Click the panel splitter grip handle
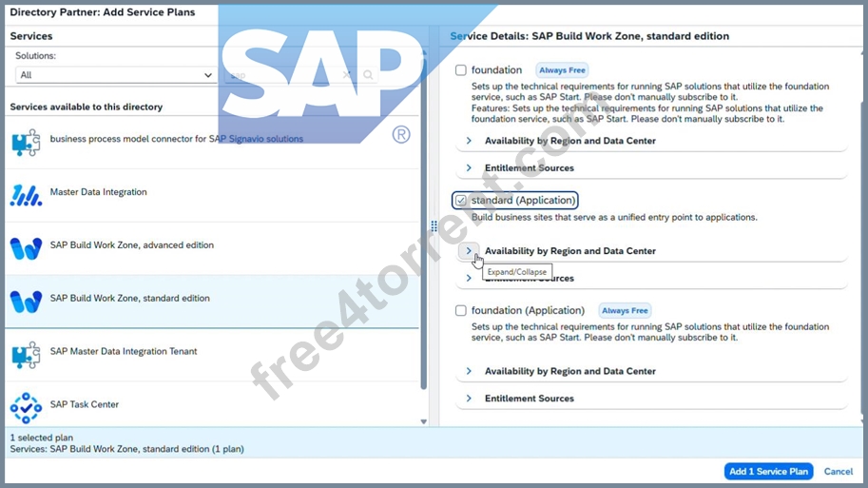 (x=434, y=226)
